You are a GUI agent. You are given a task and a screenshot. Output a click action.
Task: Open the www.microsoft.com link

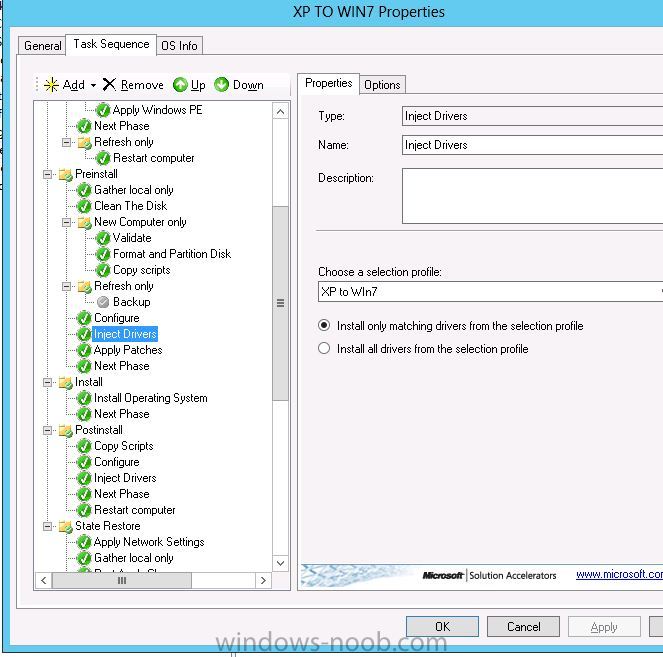(619, 574)
